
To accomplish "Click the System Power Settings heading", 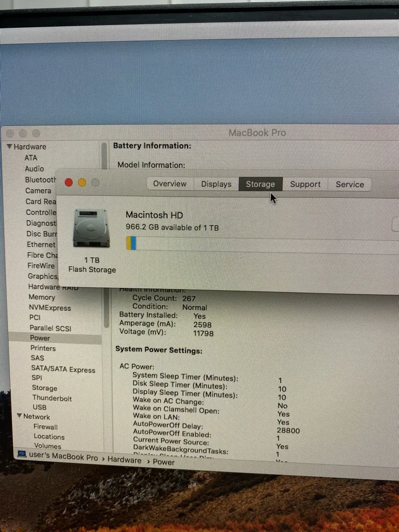I will (159, 350).
